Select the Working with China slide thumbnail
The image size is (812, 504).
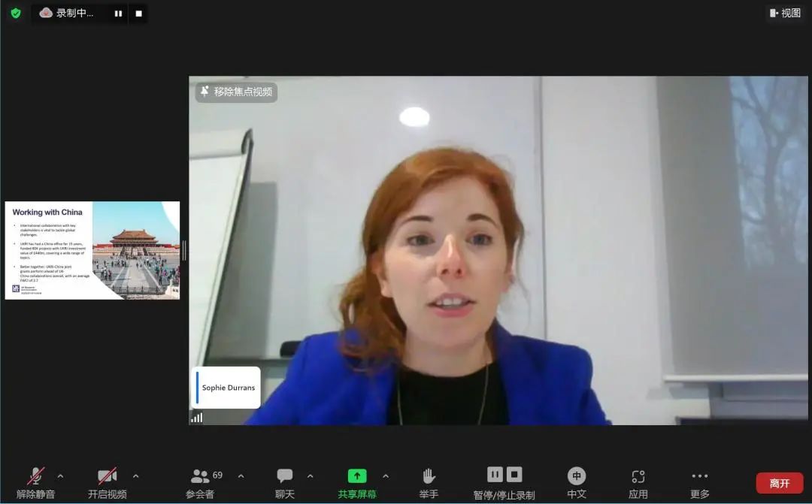[92, 250]
